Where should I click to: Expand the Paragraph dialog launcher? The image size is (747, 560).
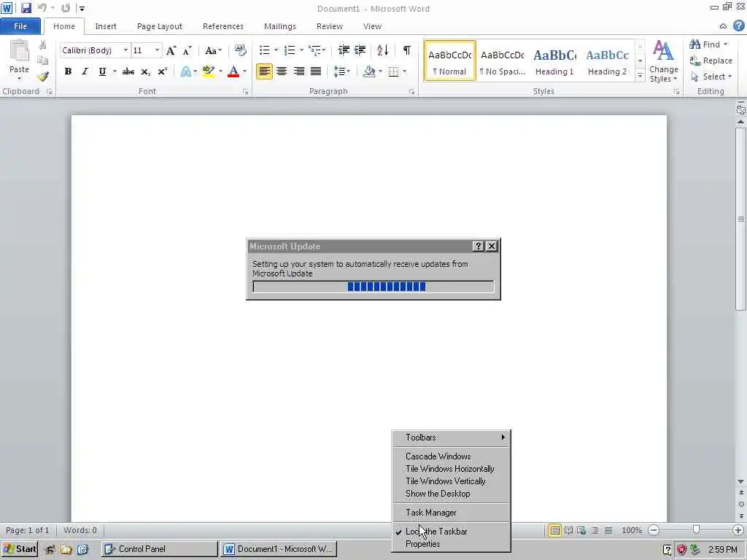pos(411,91)
